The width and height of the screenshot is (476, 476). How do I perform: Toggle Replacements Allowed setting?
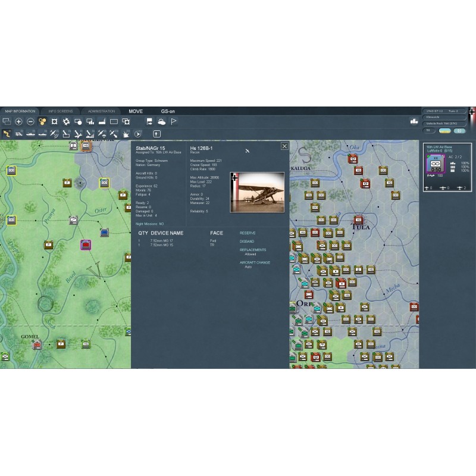252,254
